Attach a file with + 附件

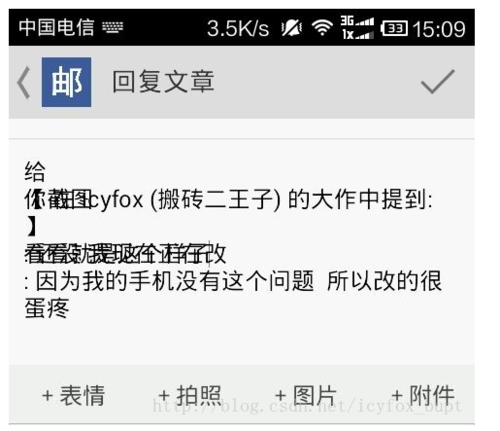coord(423,395)
